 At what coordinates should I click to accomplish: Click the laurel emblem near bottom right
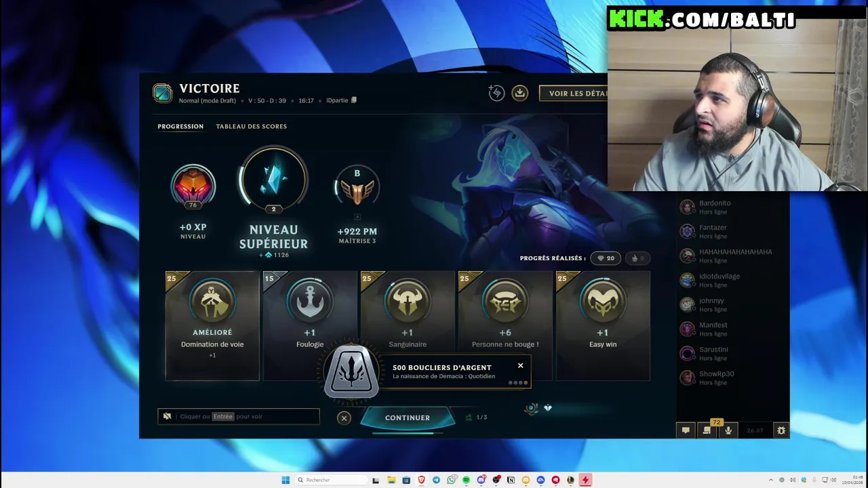(x=532, y=409)
